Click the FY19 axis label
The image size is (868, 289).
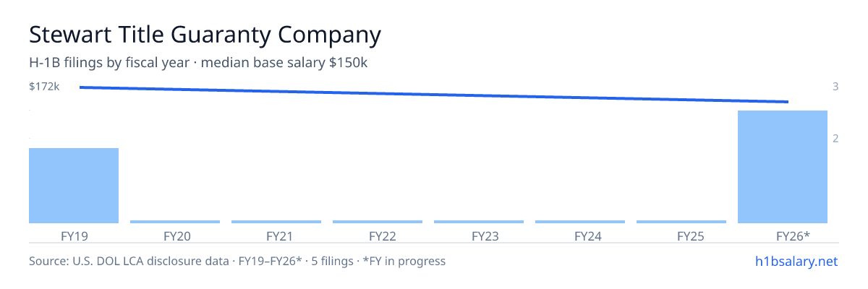[74, 236]
